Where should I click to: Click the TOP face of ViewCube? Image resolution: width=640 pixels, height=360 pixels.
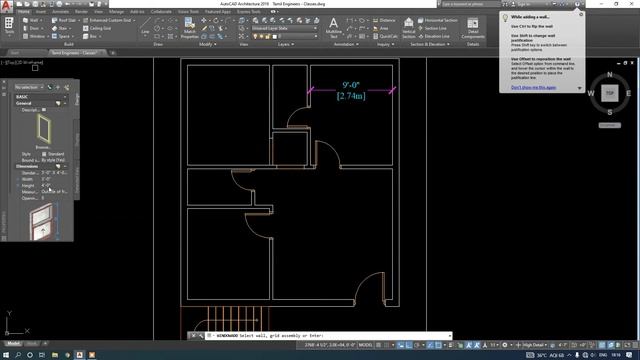(609, 93)
